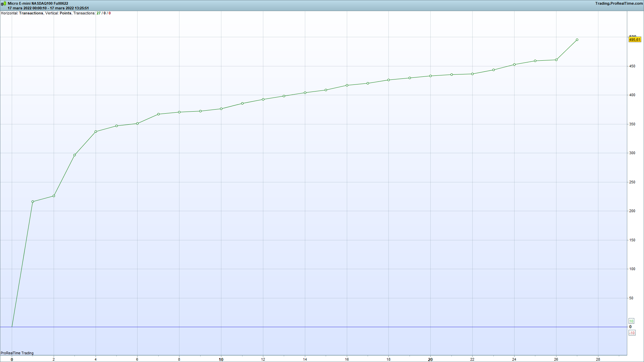Viewport: 644px width, 362px height.
Task: Click the 250 label on vertical axis
Action: pos(632,182)
